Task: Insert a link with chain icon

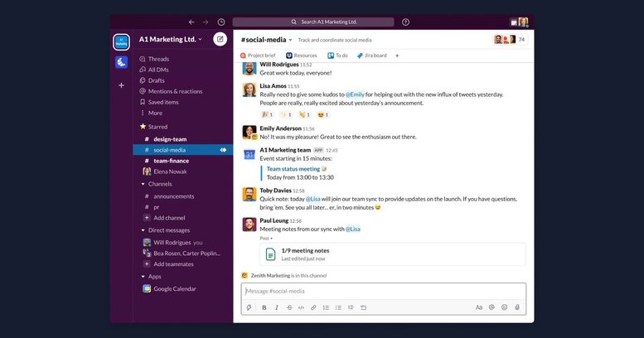Action: [x=313, y=307]
